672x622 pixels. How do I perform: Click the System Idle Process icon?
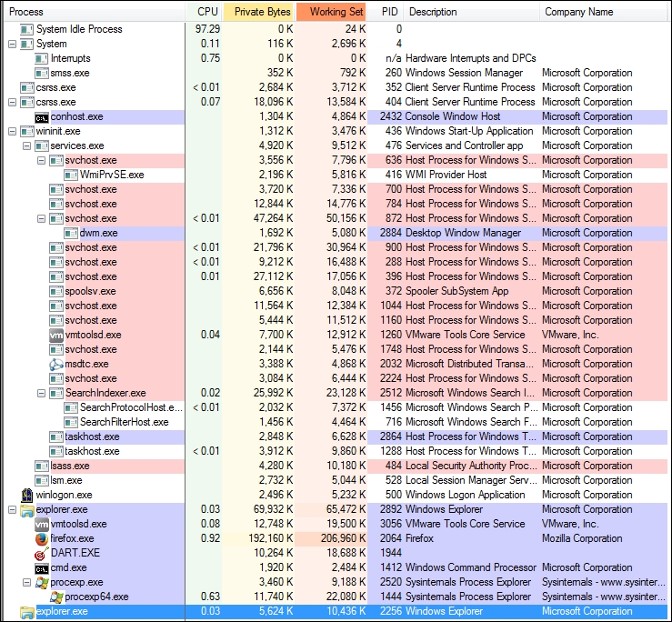(x=27, y=30)
